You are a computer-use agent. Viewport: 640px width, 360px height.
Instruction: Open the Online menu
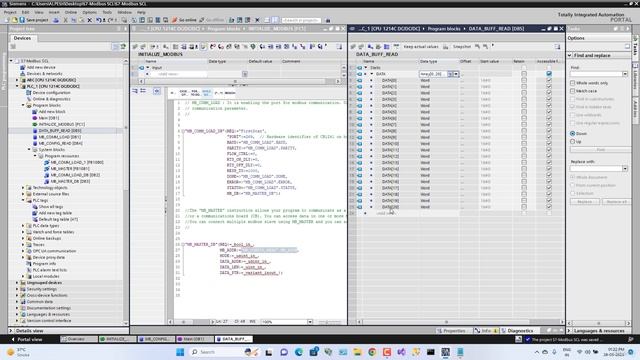click(71, 12)
